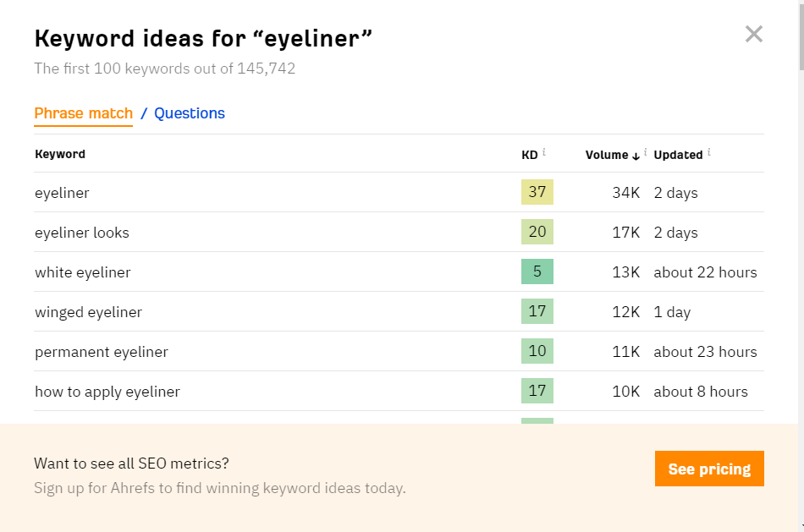Viewport: 804px width, 532px height.
Task: Select the 'white eyeliner' keyword
Action: (x=83, y=272)
